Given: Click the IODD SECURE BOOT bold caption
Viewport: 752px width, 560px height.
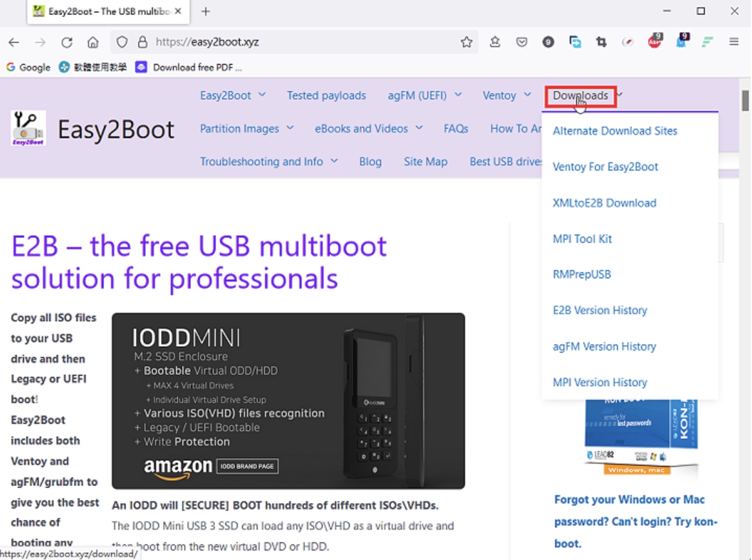Looking at the screenshot, I should point(275,506).
